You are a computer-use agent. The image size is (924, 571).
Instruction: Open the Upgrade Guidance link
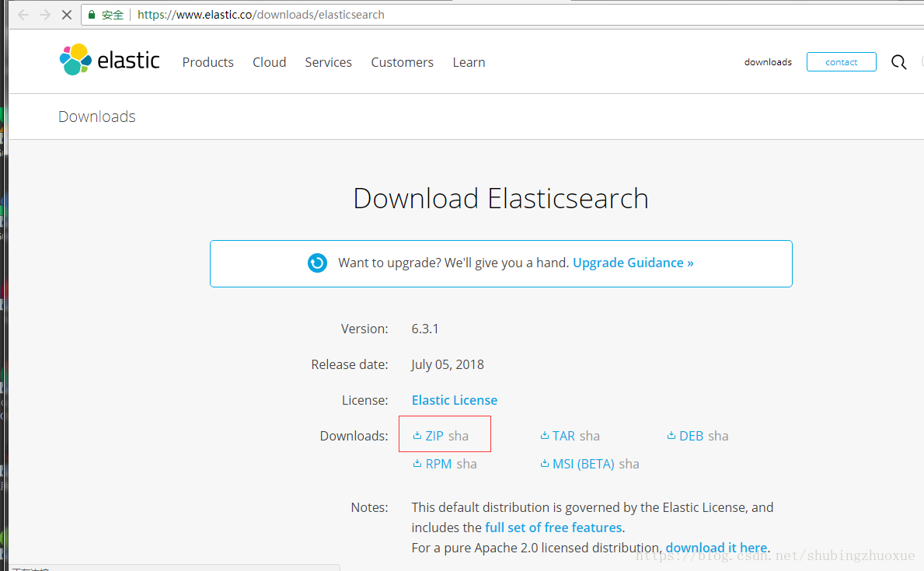[633, 263]
